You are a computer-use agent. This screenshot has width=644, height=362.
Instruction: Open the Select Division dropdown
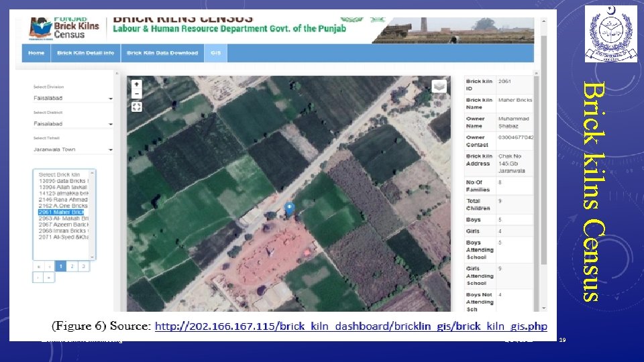(x=72, y=98)
